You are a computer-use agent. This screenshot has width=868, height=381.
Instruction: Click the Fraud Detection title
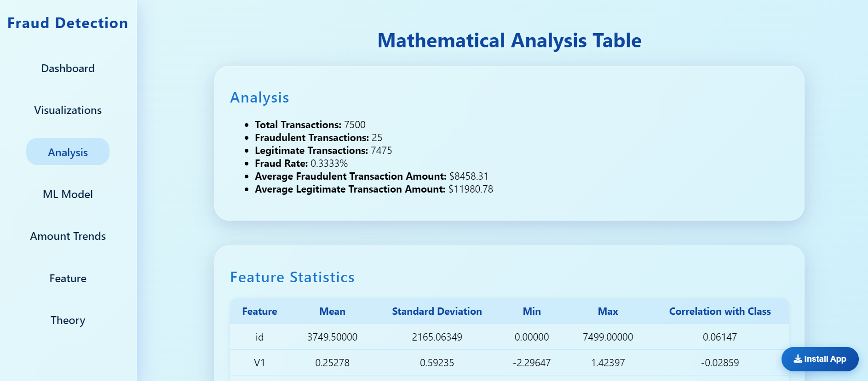click(68, 23)
